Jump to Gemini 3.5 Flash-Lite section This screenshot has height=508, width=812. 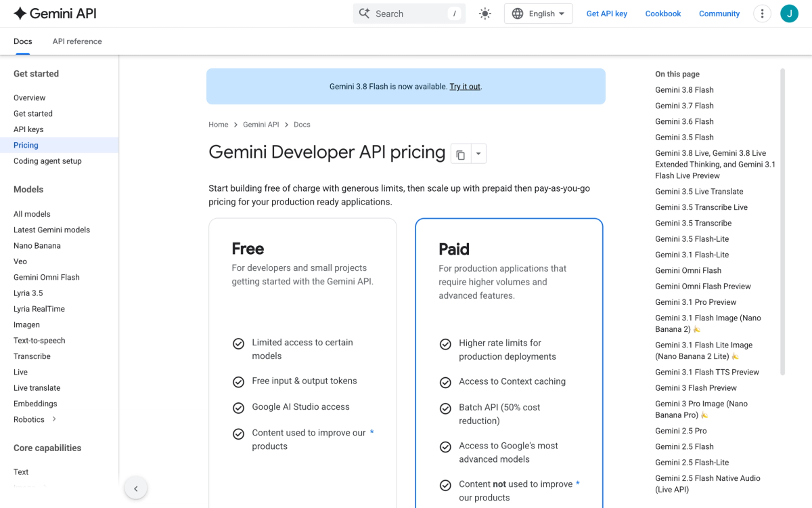[692, 239]
